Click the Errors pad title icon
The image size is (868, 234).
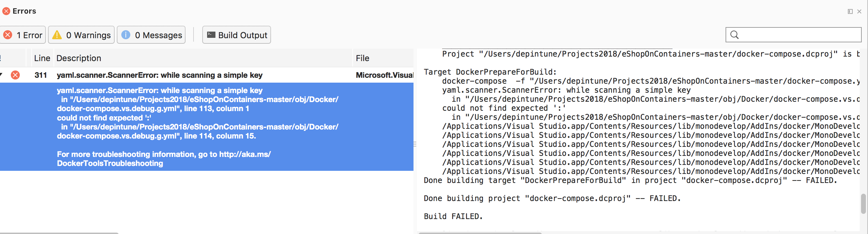(6, 11)
